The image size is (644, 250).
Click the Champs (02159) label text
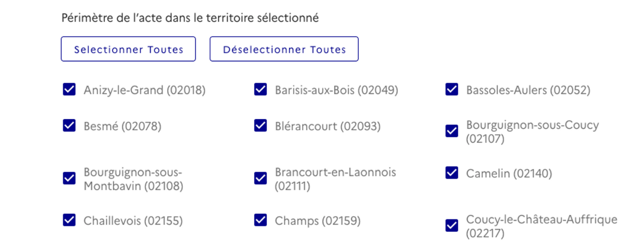point(317,221)
